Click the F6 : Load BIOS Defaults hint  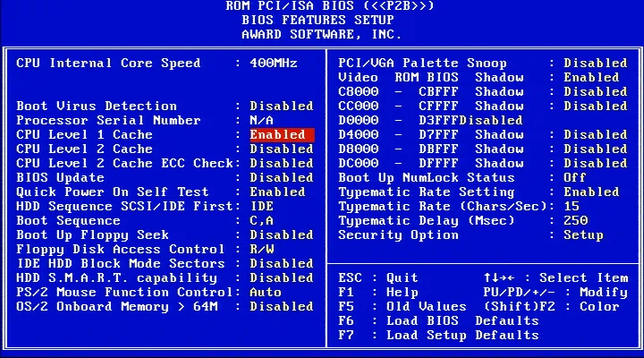pos(438,321)
